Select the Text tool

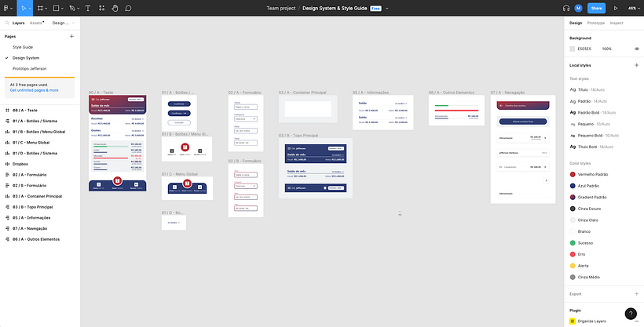[x=88, y=8]
